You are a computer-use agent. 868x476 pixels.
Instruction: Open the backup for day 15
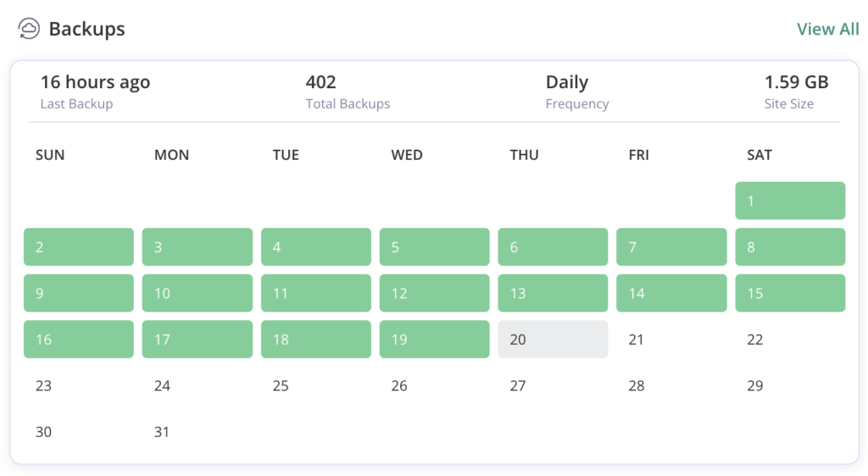point(789,293)
